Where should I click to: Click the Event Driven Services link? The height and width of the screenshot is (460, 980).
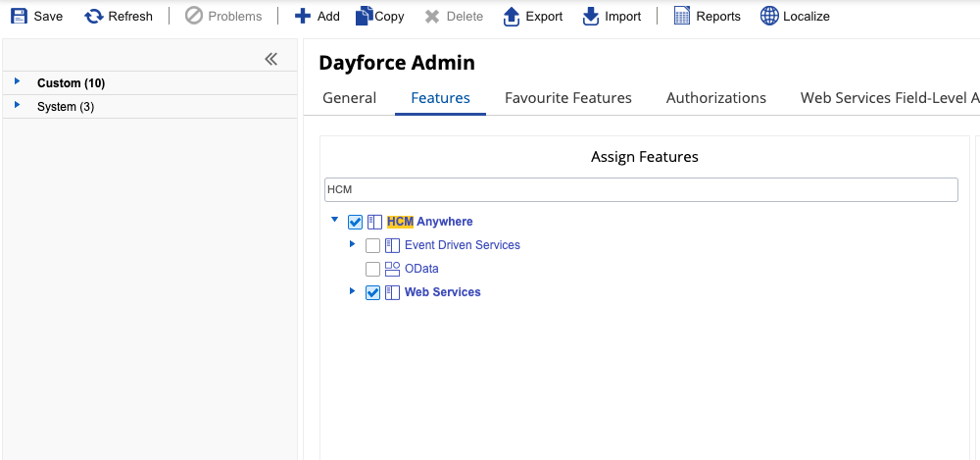462,245
